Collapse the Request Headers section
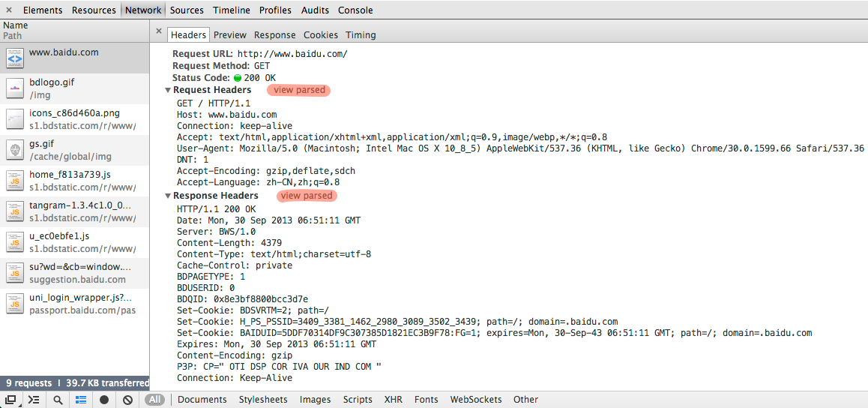The width and height of the screenshot is (868, 408). [167, 90]
